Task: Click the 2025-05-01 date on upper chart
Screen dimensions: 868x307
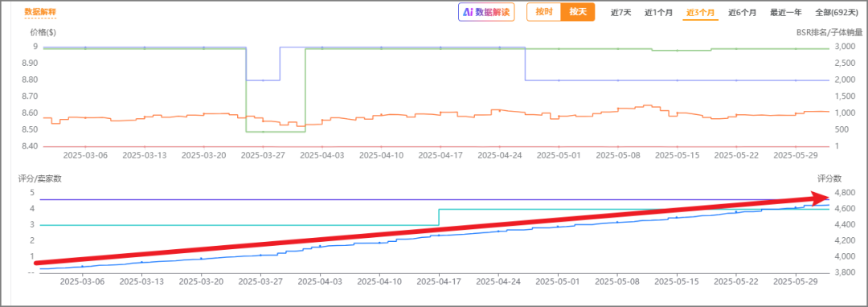Action: click(558, 155)
